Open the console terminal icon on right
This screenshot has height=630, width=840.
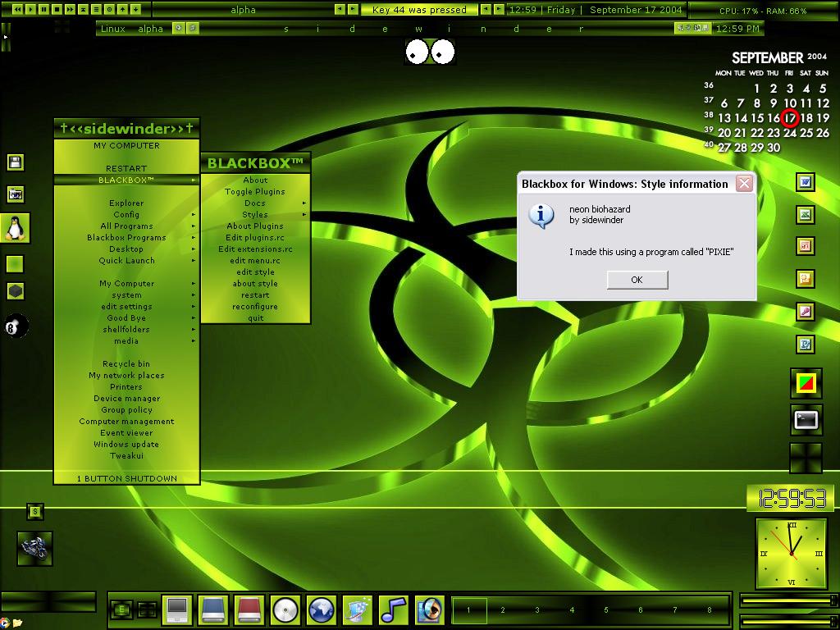point(806,419)
